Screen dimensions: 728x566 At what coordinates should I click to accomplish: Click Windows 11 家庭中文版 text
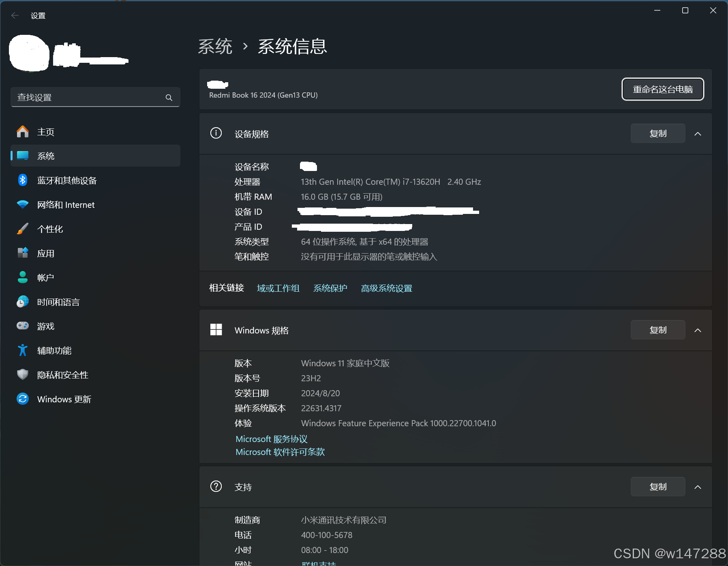345,363
